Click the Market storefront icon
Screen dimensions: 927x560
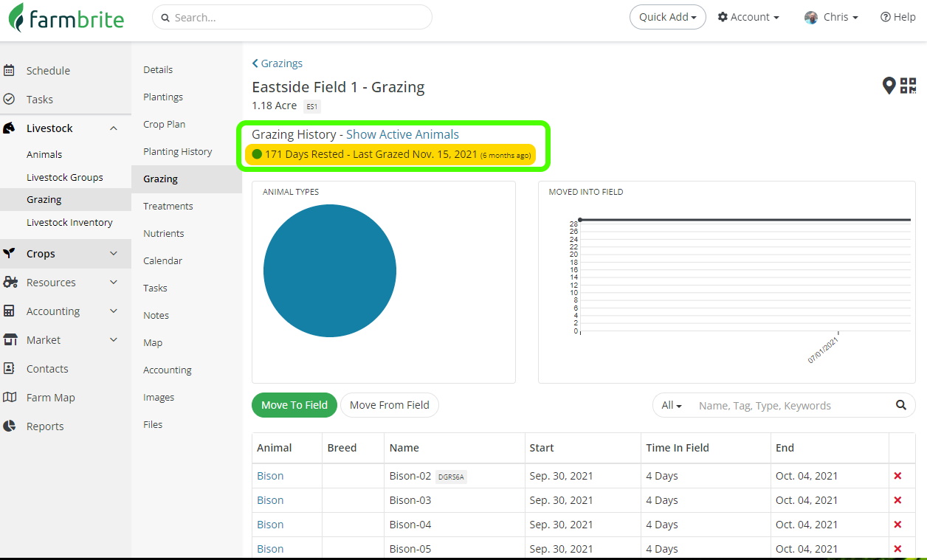(10, 339)
